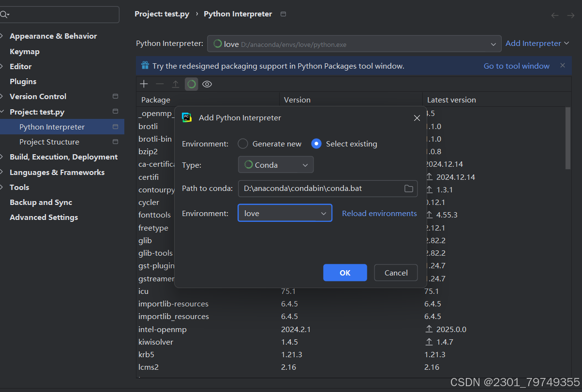Viewport: 582px width, 392px height.
Task: Toggle the eye icon to show early releases
Action: (207, 84)
